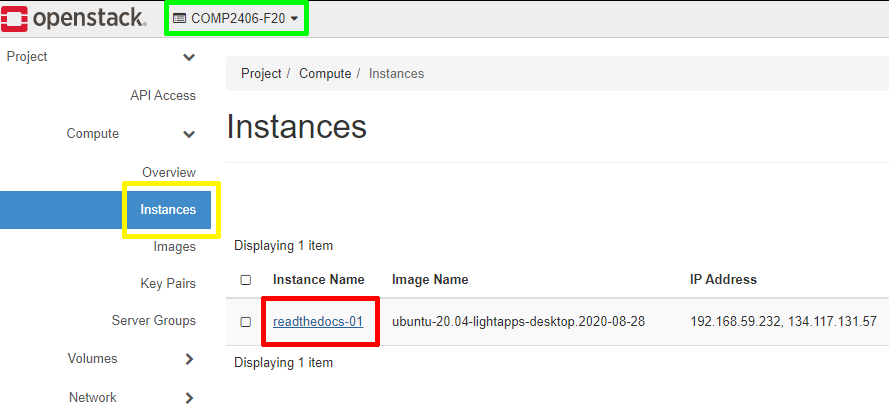Sort by Image Name column header
Screen dimensions: 889x410
[x=430, y=280]
